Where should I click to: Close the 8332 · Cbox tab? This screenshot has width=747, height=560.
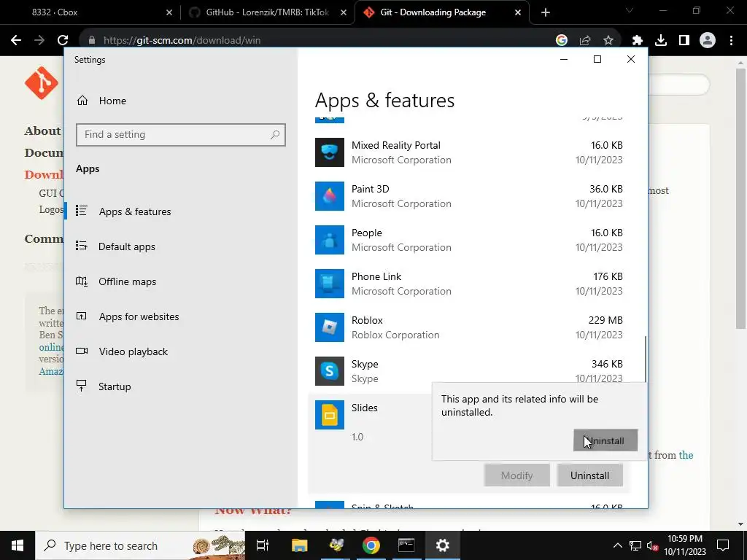point(169,12)
